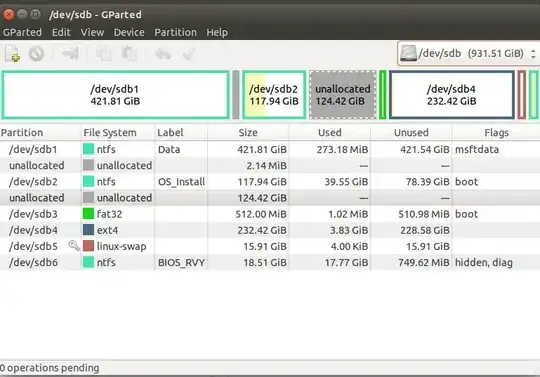Viewport: 540px width, 377px height.
Task: Close the GParted window
Action: (8, 14)
